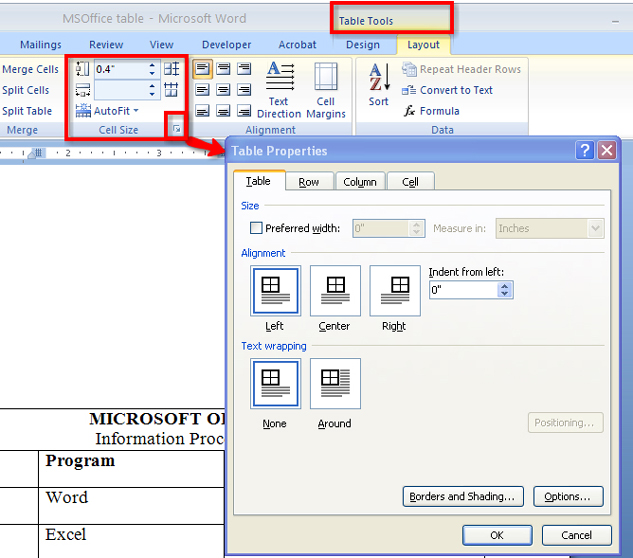Screen dimensions: 633x558
Task: Switch to the Design ribbon tab
Action: (363, 44)
